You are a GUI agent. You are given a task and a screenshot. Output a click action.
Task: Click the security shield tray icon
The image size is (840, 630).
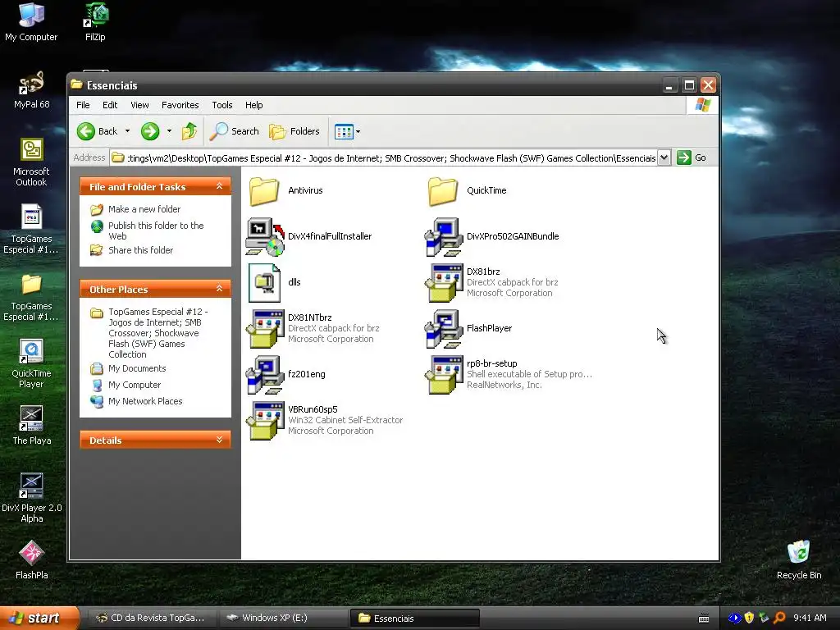click(749, 619)
